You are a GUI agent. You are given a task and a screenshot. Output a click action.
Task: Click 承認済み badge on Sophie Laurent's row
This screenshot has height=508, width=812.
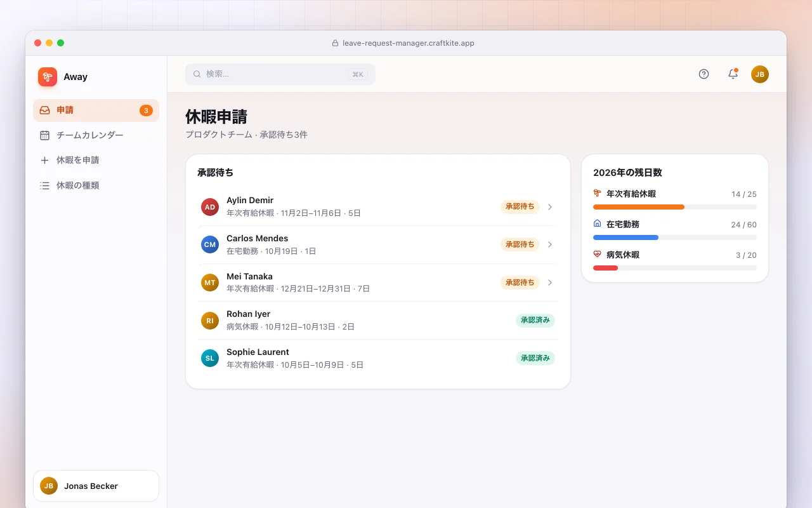(535, 358)
